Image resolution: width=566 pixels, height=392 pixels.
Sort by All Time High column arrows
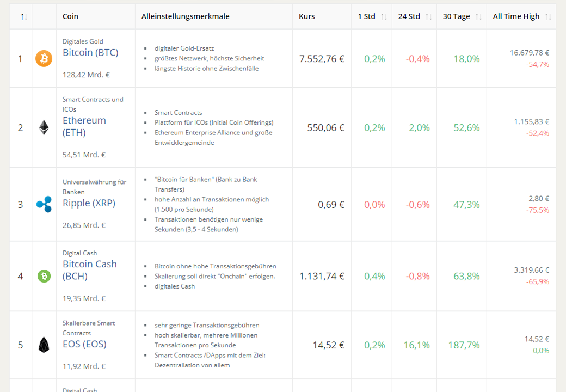(x=548, y=16)
